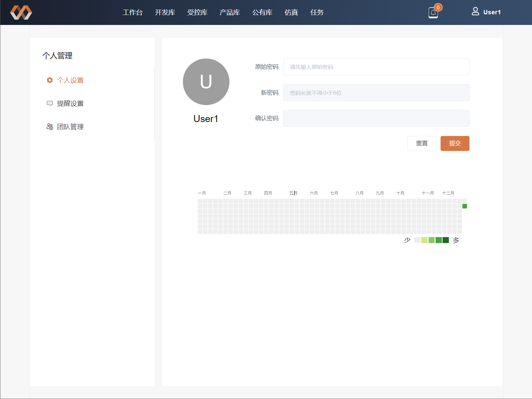This screenshot has width=532, height=399.
Task: Open the 开发库 menu
Action: (165, 12)
